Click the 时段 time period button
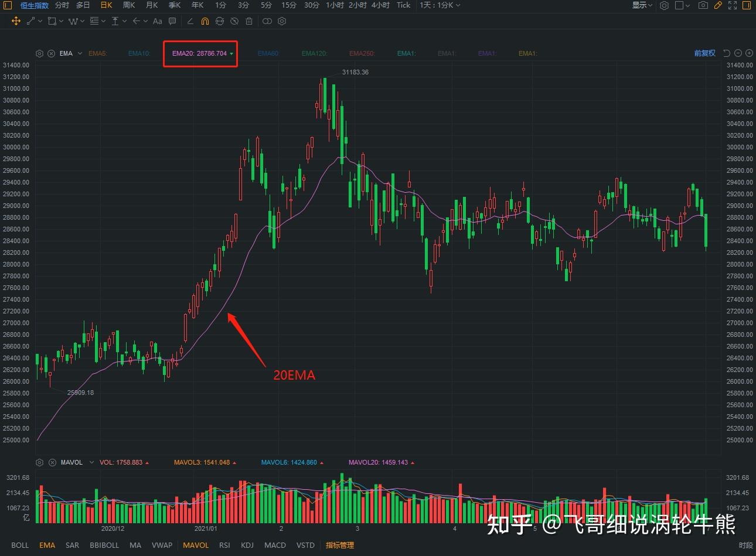This screenshot has height=556, width=756. [746, 545]
